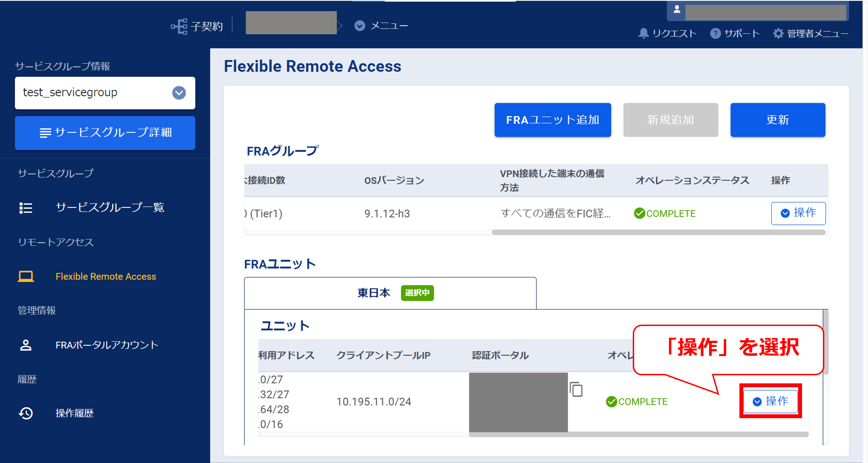Click the 子契約 hierarchy icon
The image size is (868, 463).
point(179,26)
